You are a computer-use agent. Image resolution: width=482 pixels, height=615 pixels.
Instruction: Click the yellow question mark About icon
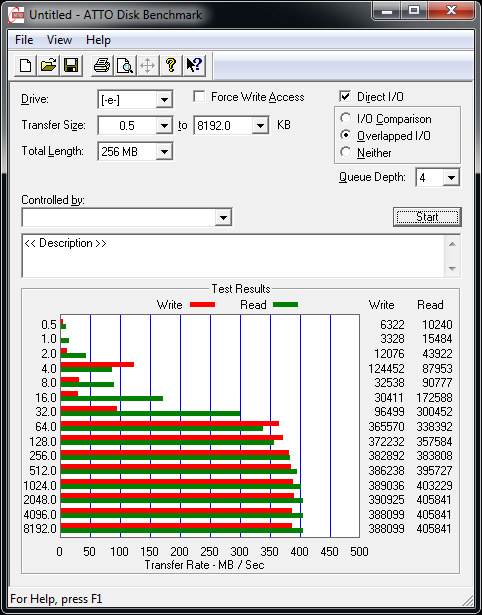[x=171, y=65]
